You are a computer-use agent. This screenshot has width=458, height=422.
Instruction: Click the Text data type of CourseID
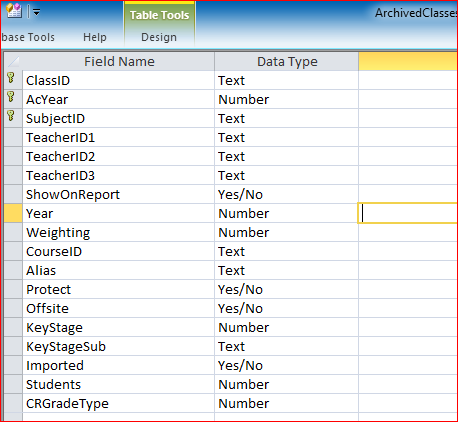coord(231,252)
